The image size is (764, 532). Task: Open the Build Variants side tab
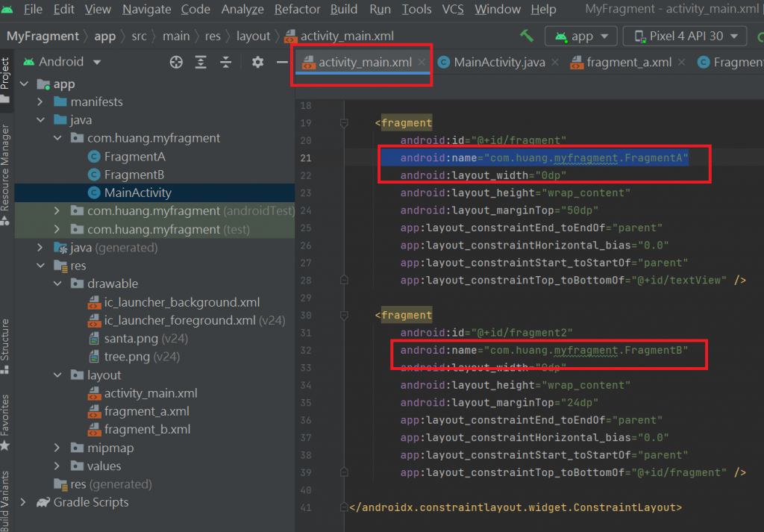point(5,501)
